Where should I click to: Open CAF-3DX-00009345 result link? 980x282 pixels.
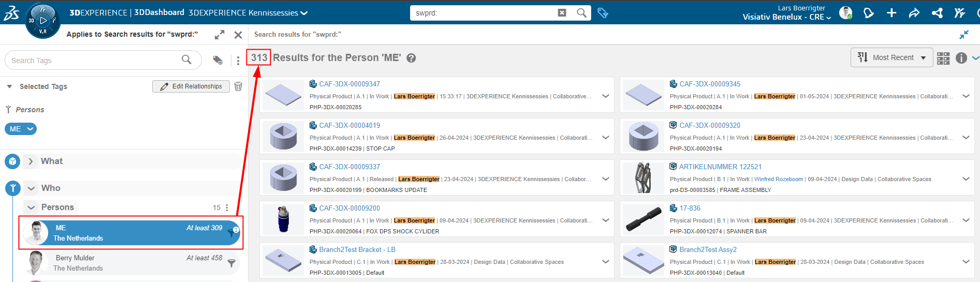(710, 84)
